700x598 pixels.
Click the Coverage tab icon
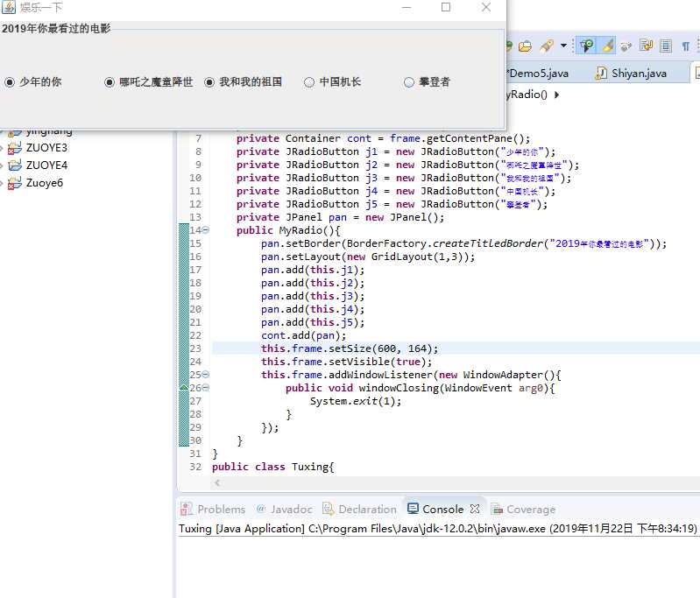[497, 510]
